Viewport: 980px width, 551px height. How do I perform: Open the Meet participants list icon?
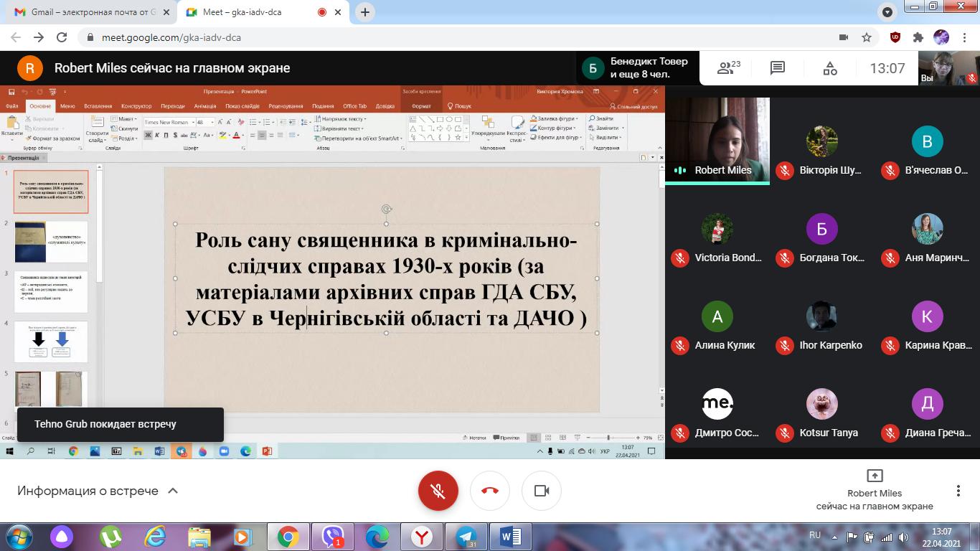[729, 68]
